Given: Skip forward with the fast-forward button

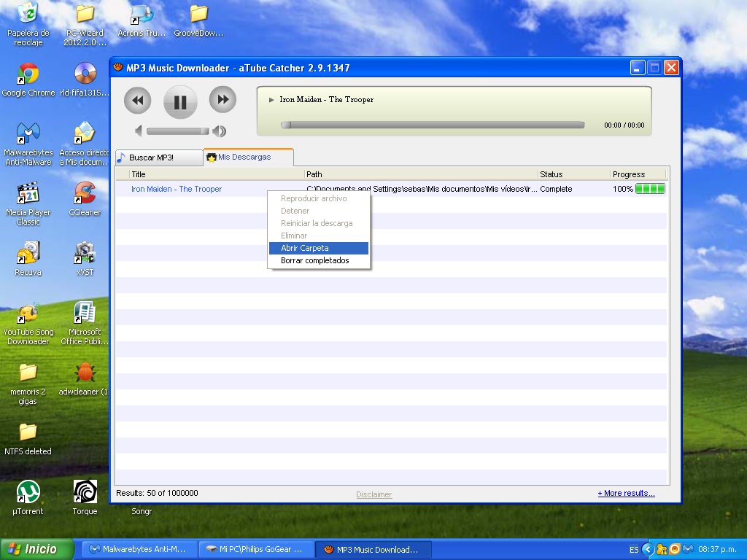Looking at the screenshot, I should click(222, 99).
